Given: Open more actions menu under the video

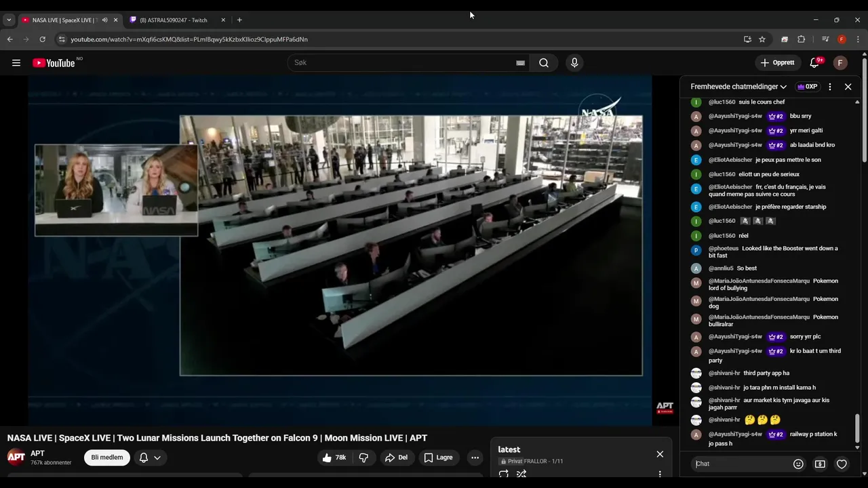Looking at the screenshot, I should point(475,457).
